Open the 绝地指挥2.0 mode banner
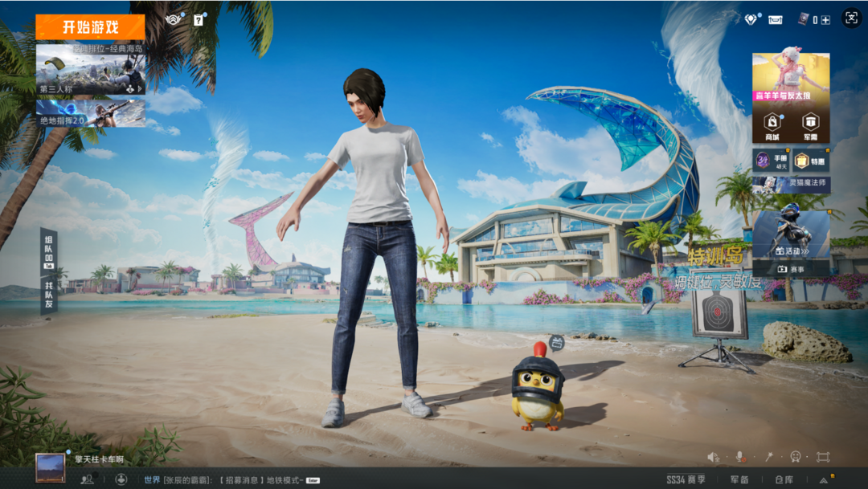The height and width of the screenshot is (489, 868). point(91,113)
